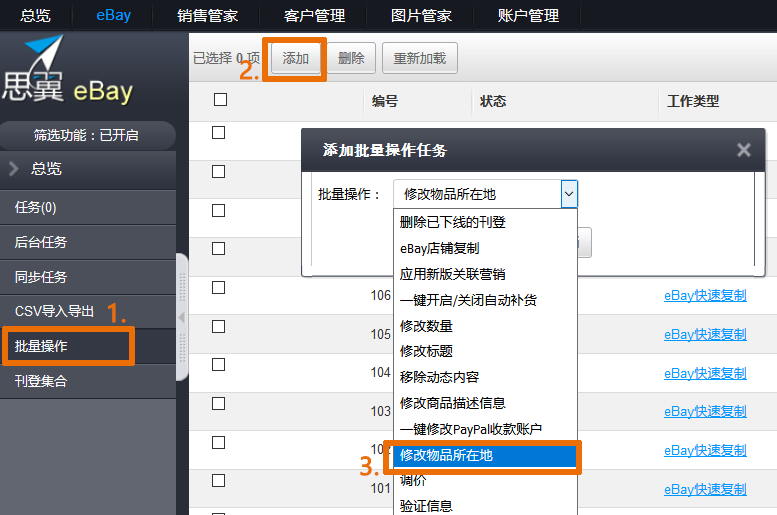The width and height of the screenshot is (777, 515).
Task: Close the 添加批量操作任务 dialog
Action: click(x=743, y=150)
